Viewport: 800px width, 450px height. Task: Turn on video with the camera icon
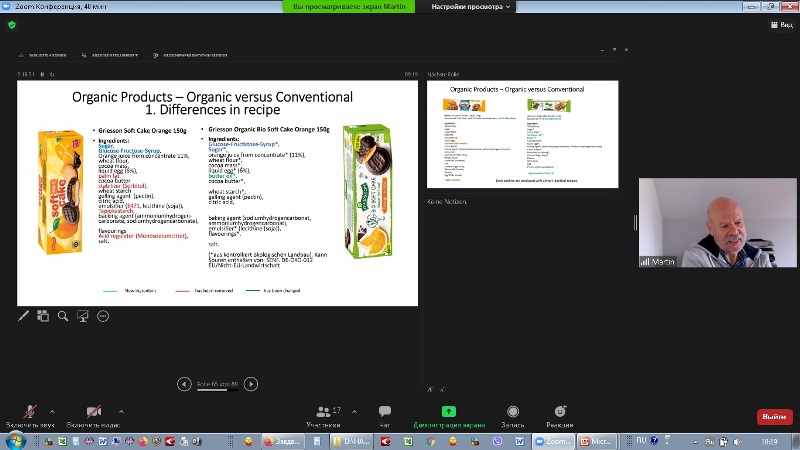93,411
